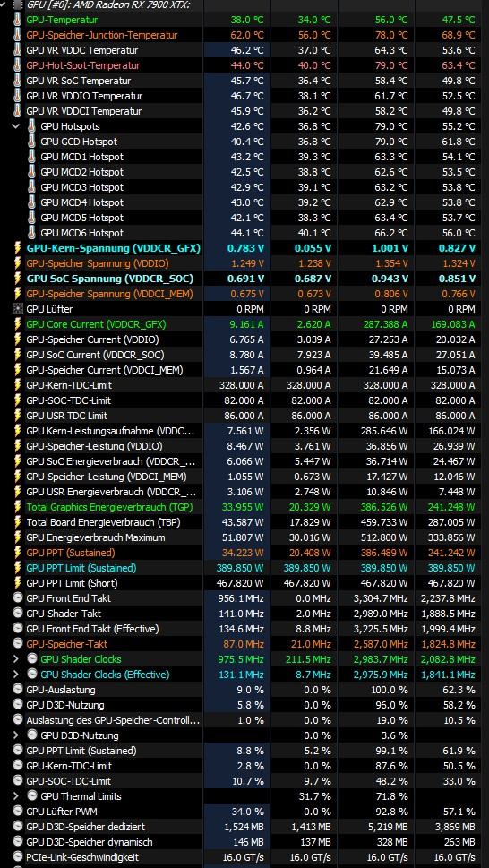489x868 pixels.
Task: Expand the GPU Shader Clocks (Effective) row
Action: click(15, 675)
